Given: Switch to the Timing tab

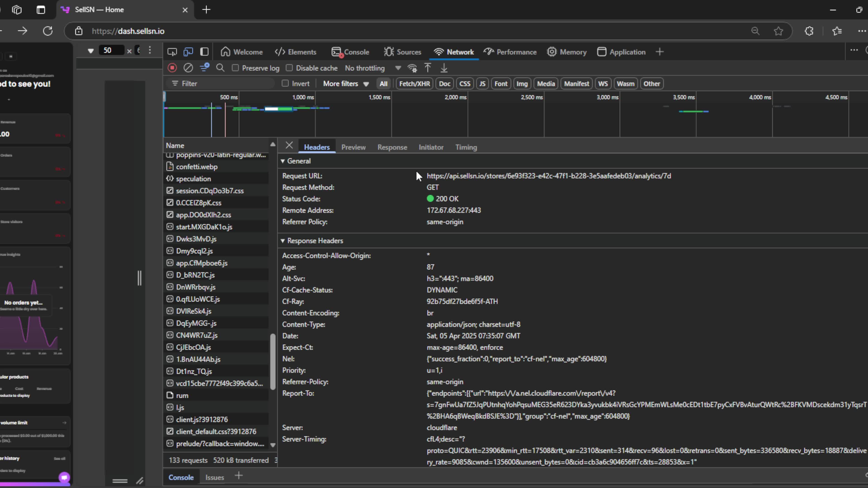Looking at the screenshot, I should click(466, 147).
